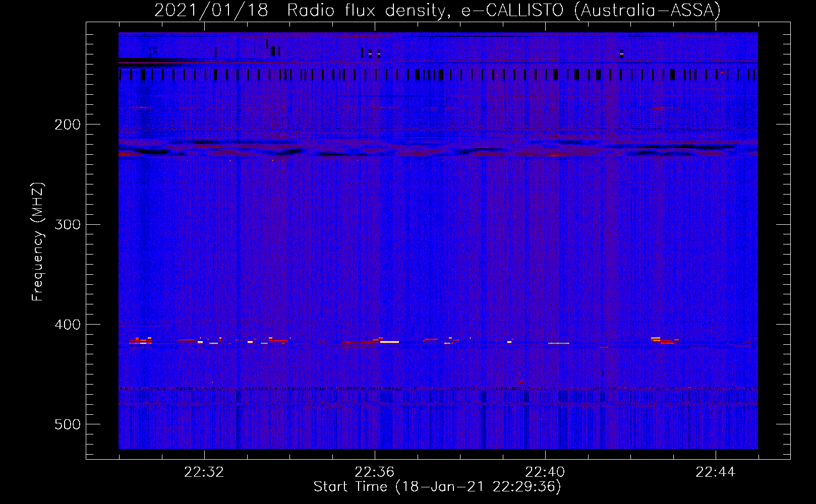Click the 300 frequency tick label
The width and height of the screenshot is (816, 504).
coord(68,224)
